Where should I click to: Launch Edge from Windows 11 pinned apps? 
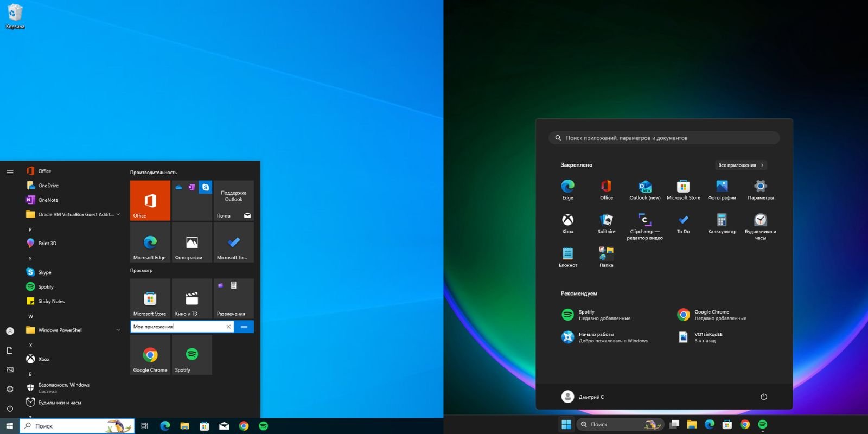567,189
